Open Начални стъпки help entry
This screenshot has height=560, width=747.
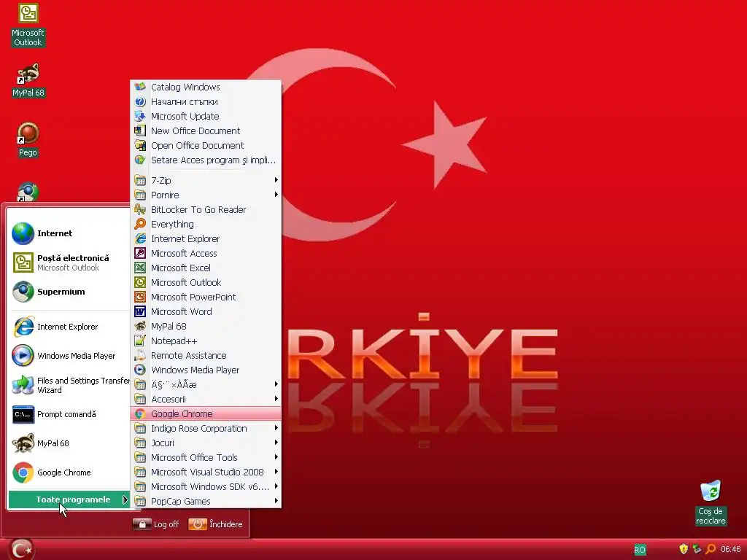click(x=206, y=102)
